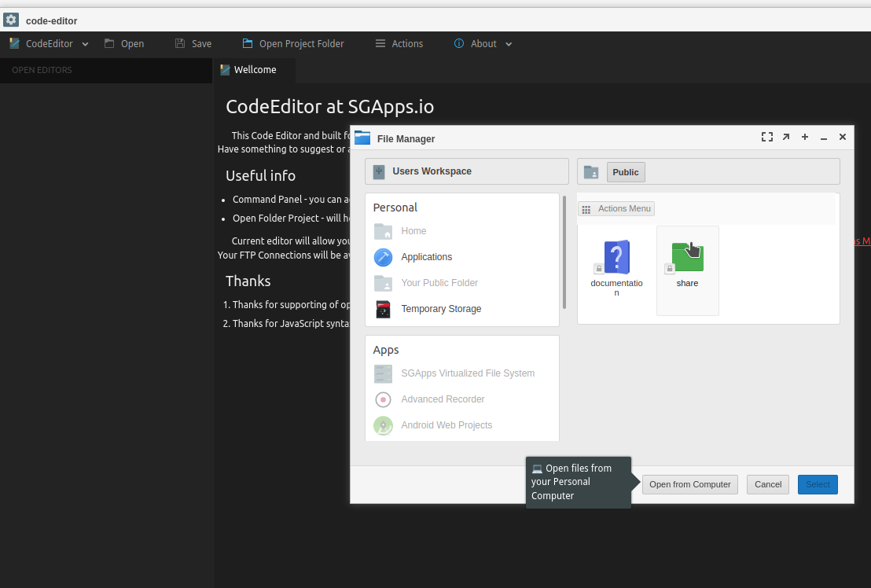The image size is (871, 588).
Task: Click the Public breadcrumb button
Action: tap(626, 172)
